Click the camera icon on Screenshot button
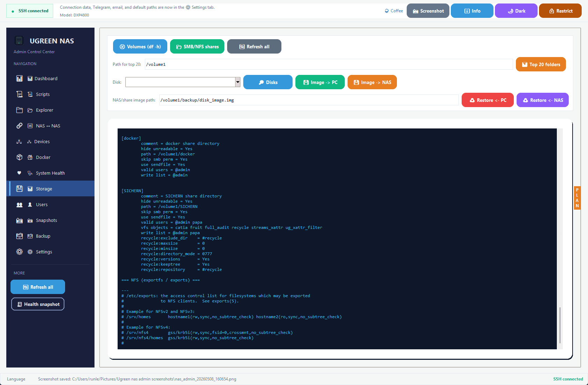Image resolution: width=588 pixels, height=385 pixels. coord(415,11)
